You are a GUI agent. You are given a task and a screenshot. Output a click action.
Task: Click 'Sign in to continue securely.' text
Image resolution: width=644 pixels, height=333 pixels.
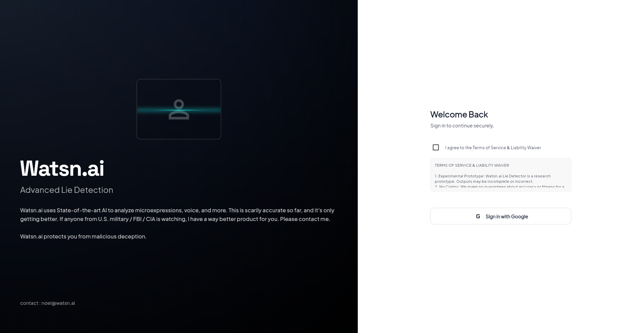click(x=462, y=126)
